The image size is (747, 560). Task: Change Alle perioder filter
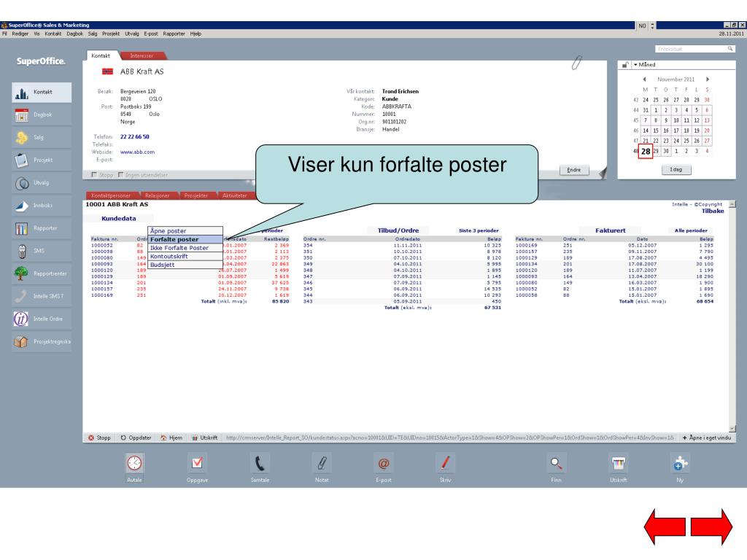691,230
